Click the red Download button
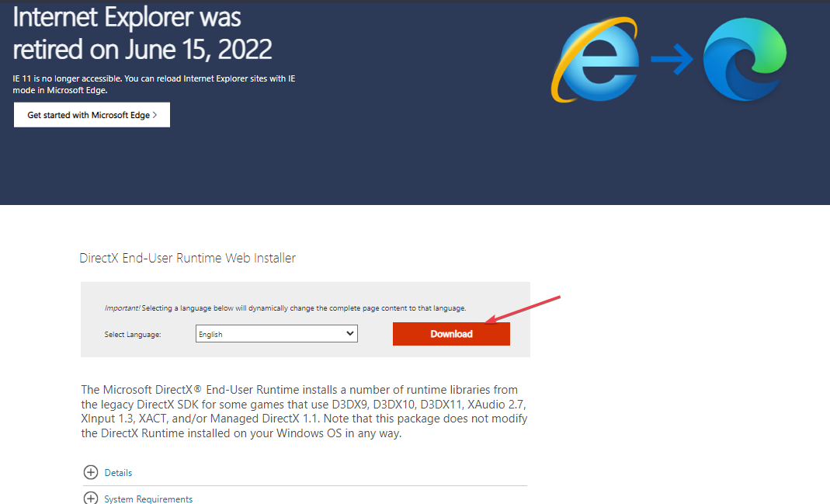830x504 pixels. pos(451,334)
